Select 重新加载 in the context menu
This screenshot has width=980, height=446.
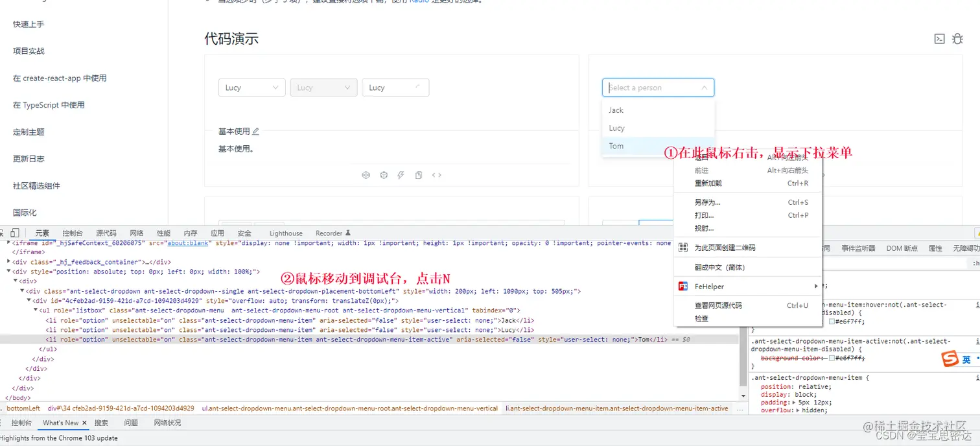point(749,183)
